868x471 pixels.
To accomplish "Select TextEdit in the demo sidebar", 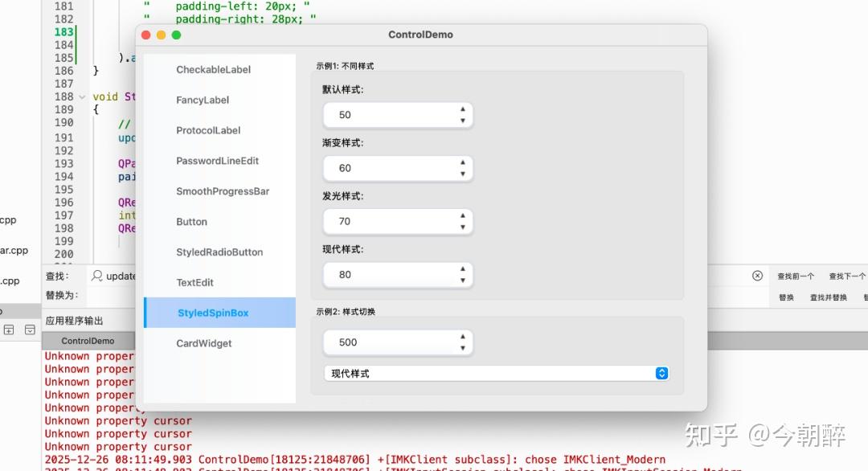I will click(194, 282).
